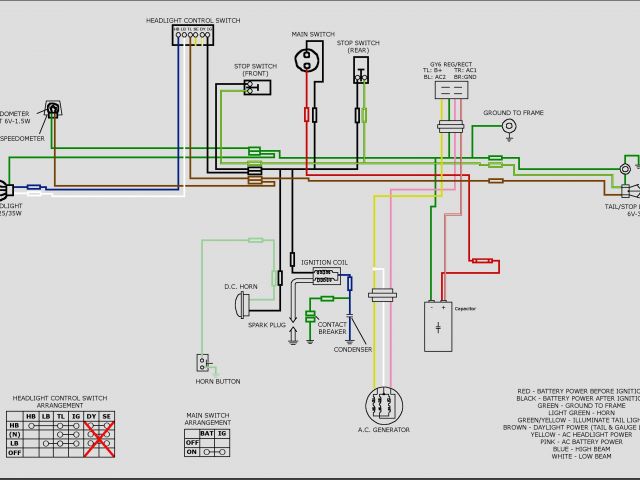The image size is (640, 480).
Task: Click the red X in headlight switch table
Action: [x=99, y=438]
